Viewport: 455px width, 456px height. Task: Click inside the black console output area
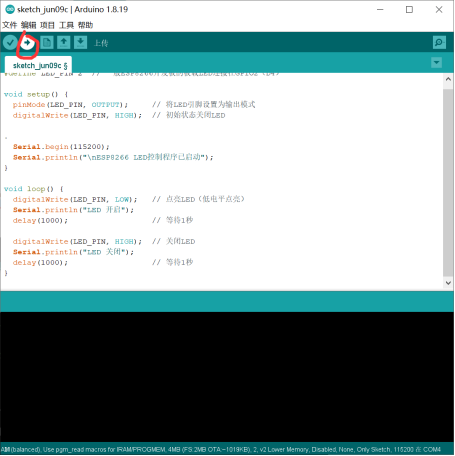pyautogui.click(x=227, y=377)
